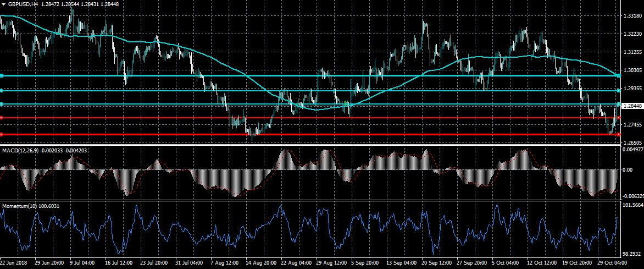Click the topmost cyan line's right handle
This screenshot has width=644, height=269.
619,75
